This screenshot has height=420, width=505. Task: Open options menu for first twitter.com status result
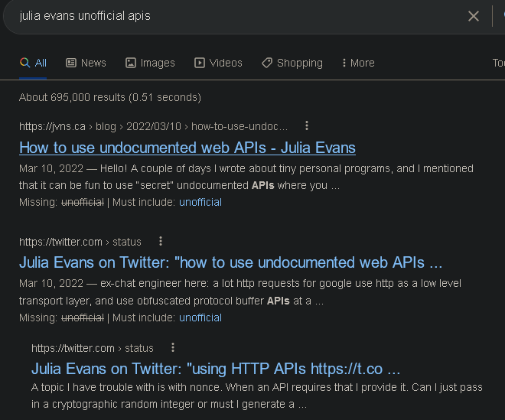click(x=161, y=241)
